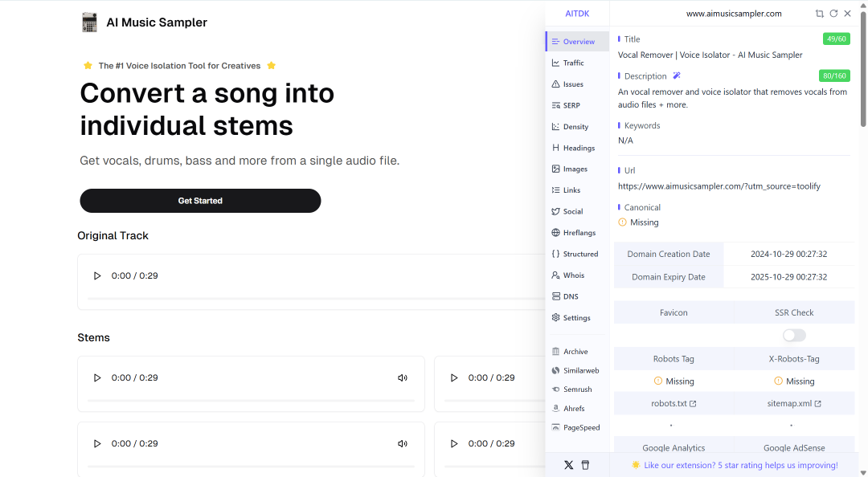This screenshot has width=868, height=477.
Task: Click the trash icon at panel bottom
Action: pos(585,465)
